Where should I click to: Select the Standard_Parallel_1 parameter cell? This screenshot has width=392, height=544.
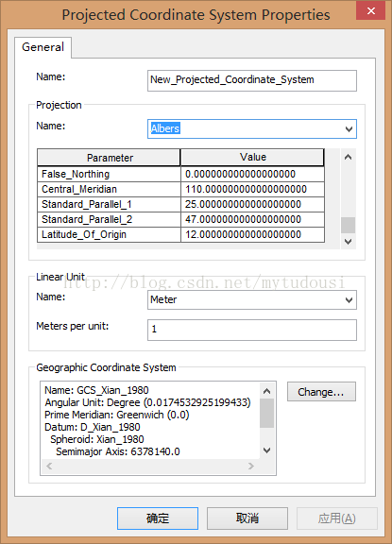(x=109, y=204)
